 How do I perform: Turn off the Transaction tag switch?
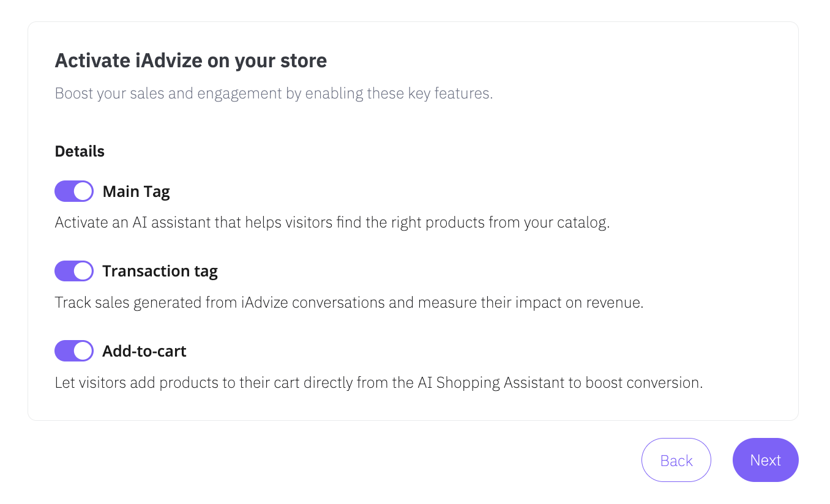[x=74, y=271]
